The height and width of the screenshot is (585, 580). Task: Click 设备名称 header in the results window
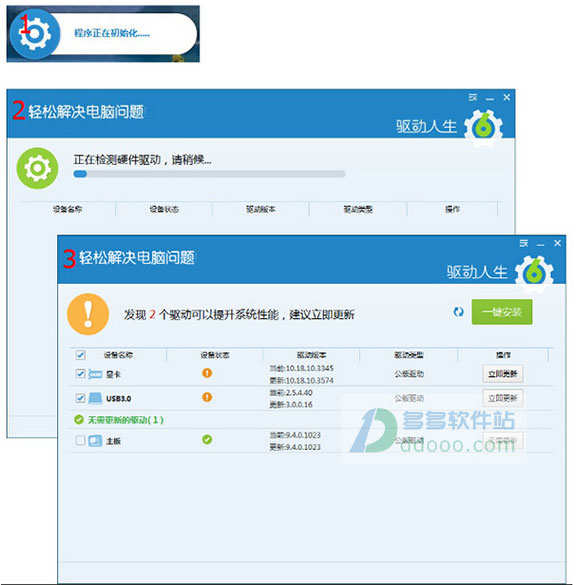[x=118, y=355]
